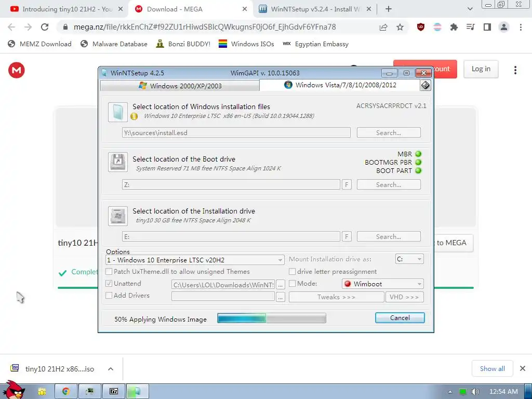Open the Chrome extensions puzzle icon

coord(454,27)
